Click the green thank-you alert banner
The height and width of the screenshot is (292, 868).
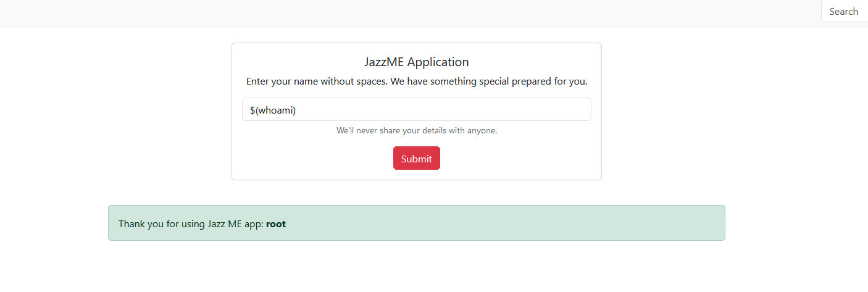[416, 223]
